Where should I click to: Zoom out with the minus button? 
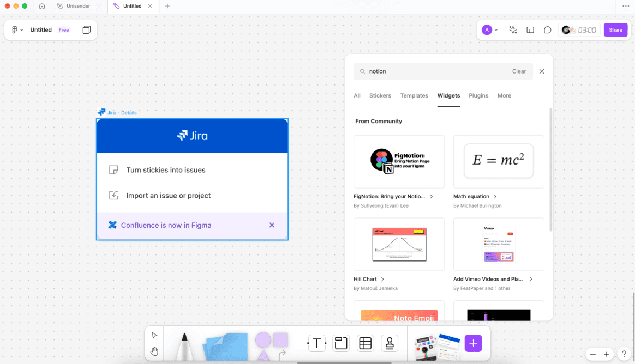pyautogui.click(x=593, y=354)
